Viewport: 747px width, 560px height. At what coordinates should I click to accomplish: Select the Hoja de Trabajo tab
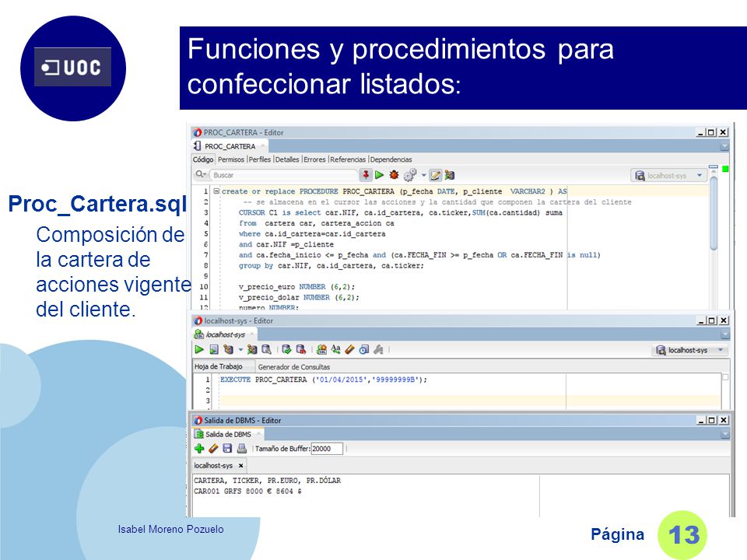click(219, 366)
